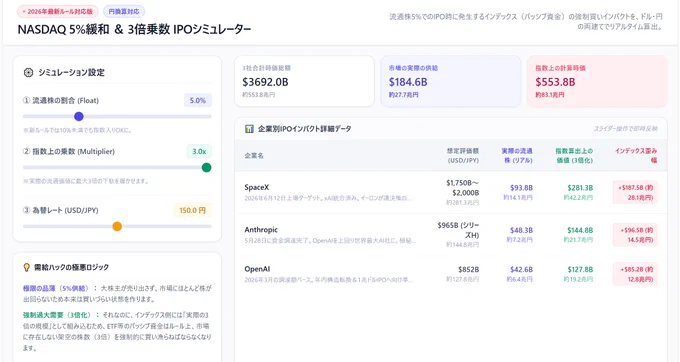680x362 pixels.
Task: Click the bar chart icon beside 企業別IPOインパクト詳細データ
Action: pyautogui.click(x=249, y=129)
